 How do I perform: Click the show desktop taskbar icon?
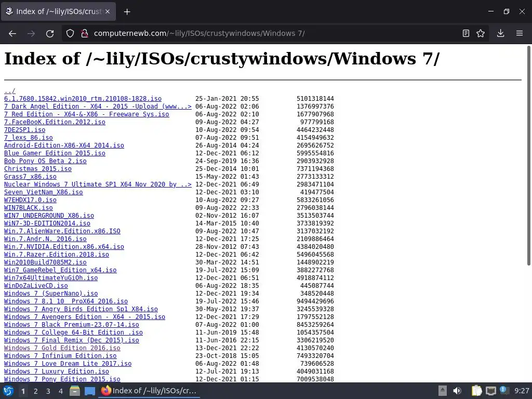[x=90, y=391]
